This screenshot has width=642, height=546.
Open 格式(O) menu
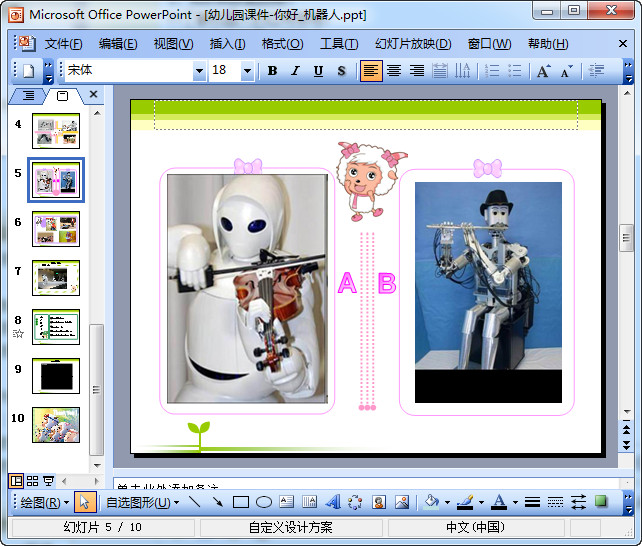[x=283, y=44]
